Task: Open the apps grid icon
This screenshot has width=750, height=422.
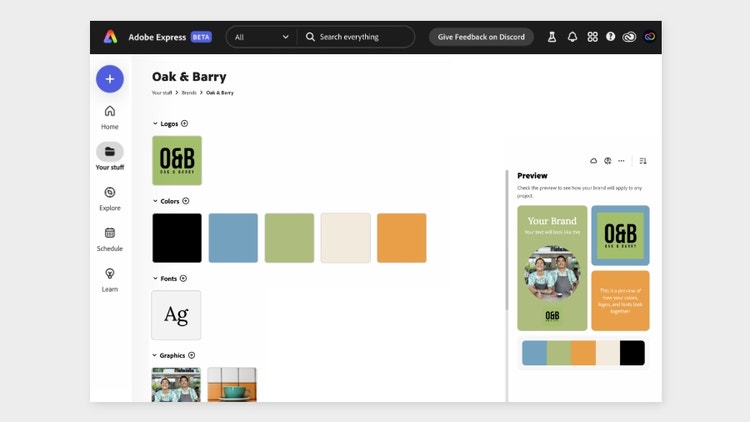Action: point(592,37)
